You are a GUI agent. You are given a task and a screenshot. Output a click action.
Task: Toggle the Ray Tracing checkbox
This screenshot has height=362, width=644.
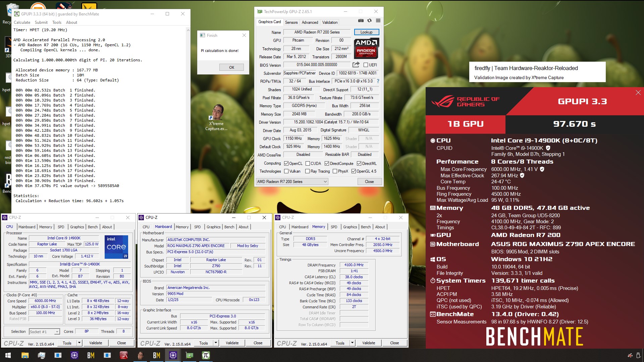click(307, 171)
